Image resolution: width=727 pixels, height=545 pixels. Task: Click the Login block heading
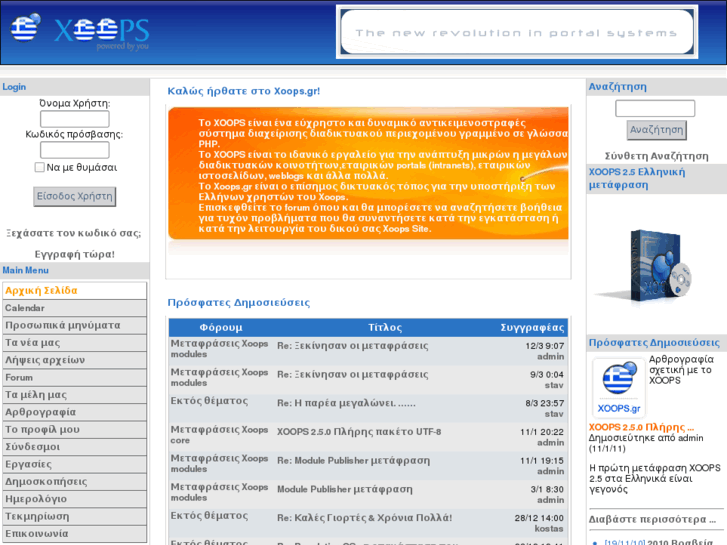click(x=14, y=87)
